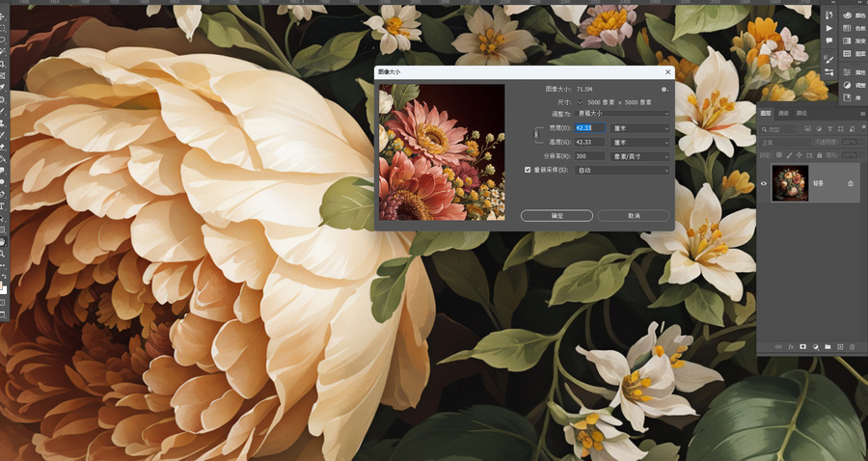
Task: Toggle width-height constrain link icon
Action: (x=535, y=134)
